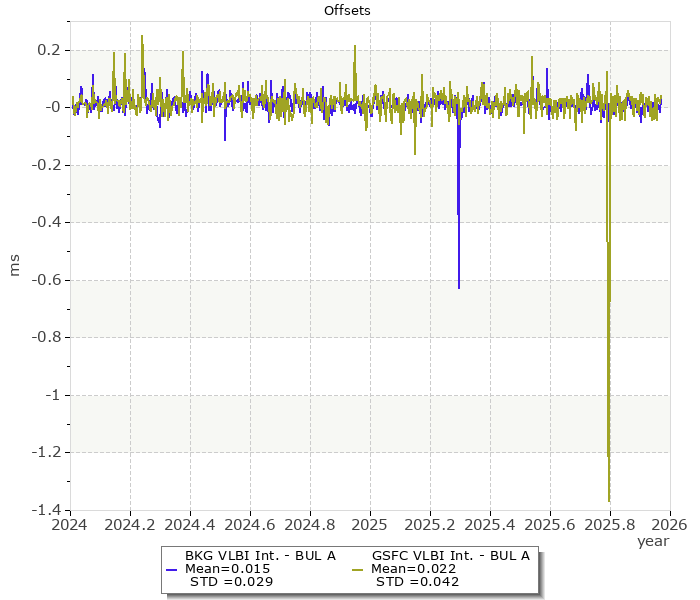This screenshot has width=700, height=600.
Task: Click the 2025.8 x-axis tick label
Action: coord(610,523)
